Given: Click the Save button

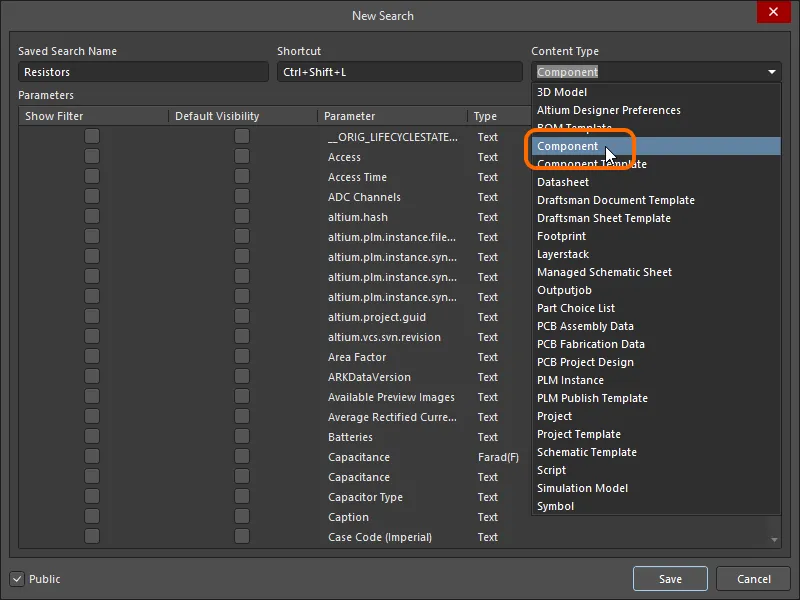Looking at the screenshot, I should [x=670, y=578].
